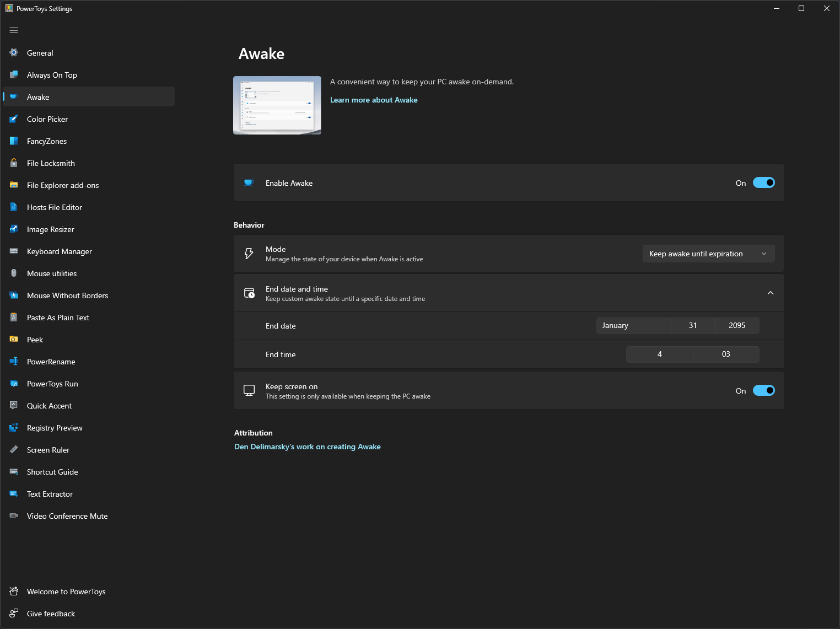Click the Image Resizer icon
840x629 pixels.
click(x=14, y=229)
